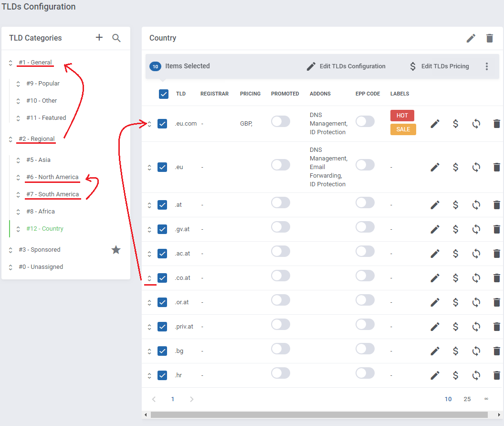Click the HOT label on .eu.com
The width and height of the screenshot is (504, 426).
[x=402, y=116]
